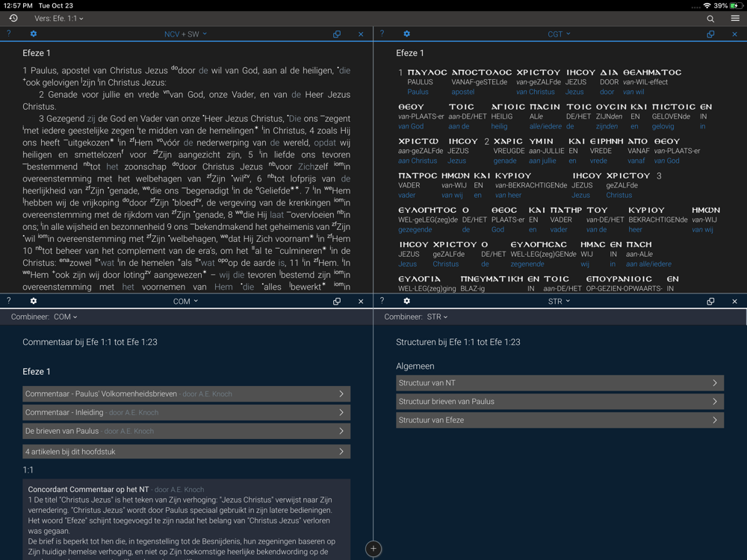Close the NCV + SW panel
747x560 pixels.
tap(361, 34)
